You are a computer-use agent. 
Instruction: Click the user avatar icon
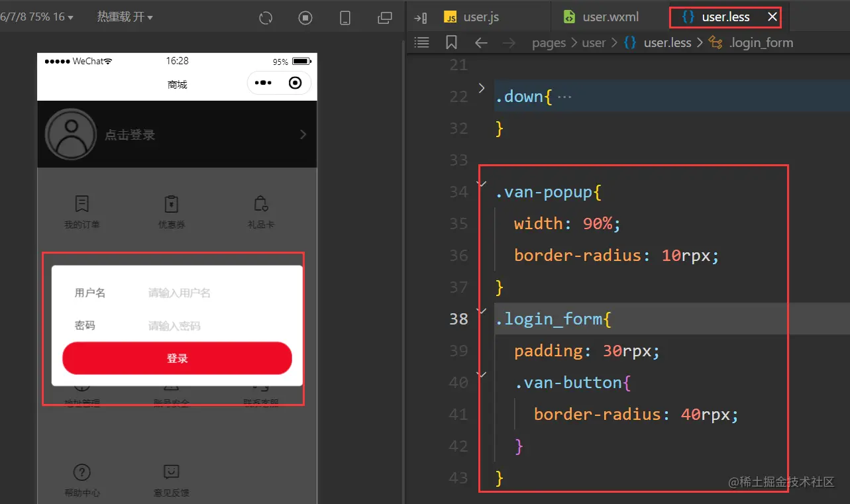[71, 134]
